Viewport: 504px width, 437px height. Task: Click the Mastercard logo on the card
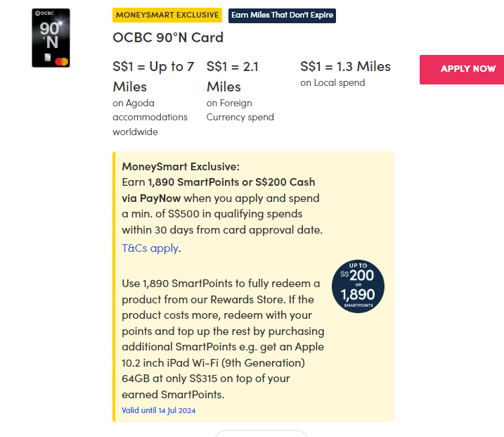pos(61,62)
